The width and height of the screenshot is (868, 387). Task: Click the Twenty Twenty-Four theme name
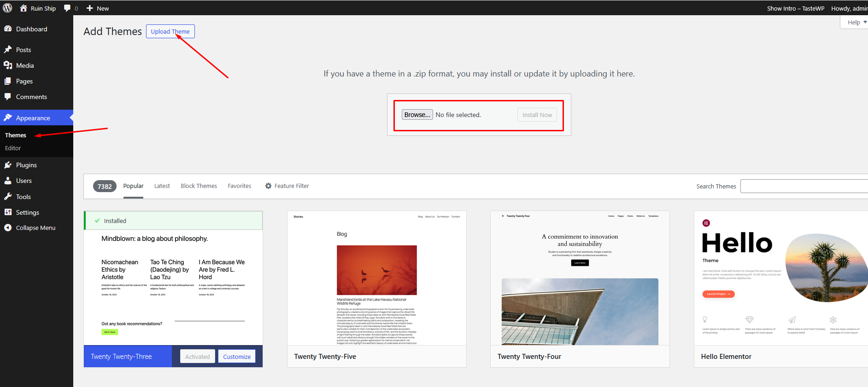click(529, 357)
